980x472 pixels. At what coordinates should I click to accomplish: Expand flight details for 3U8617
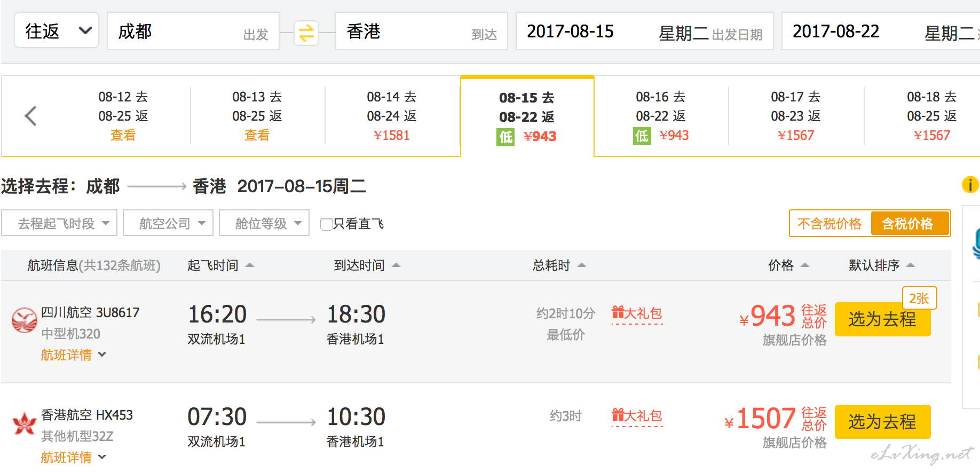[x=73, y=355]
